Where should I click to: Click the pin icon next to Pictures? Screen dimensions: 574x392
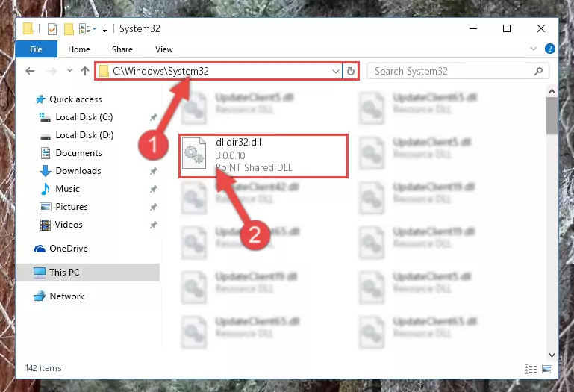(153, 207)
